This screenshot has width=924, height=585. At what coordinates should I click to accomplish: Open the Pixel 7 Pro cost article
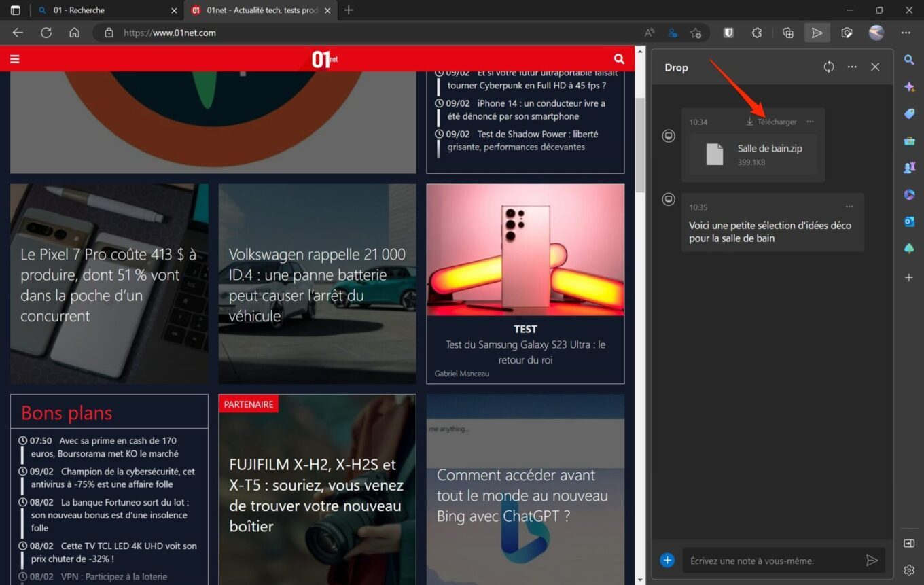coord(109,284)
